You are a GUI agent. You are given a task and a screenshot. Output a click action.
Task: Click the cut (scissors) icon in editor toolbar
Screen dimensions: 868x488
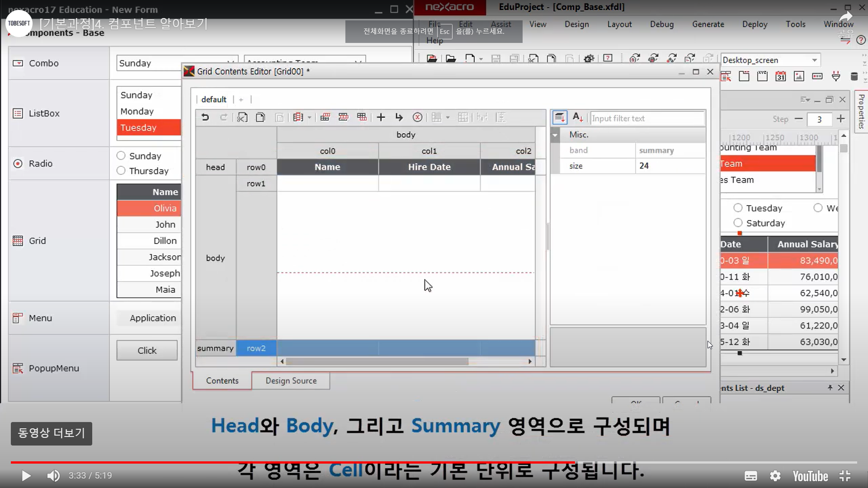tap(242, 117)
